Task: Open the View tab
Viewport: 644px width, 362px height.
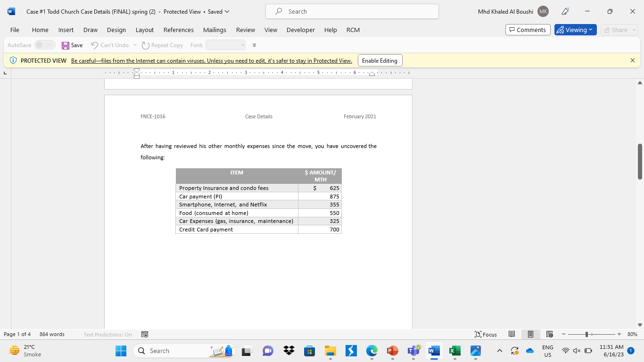Action: [271, 30]
